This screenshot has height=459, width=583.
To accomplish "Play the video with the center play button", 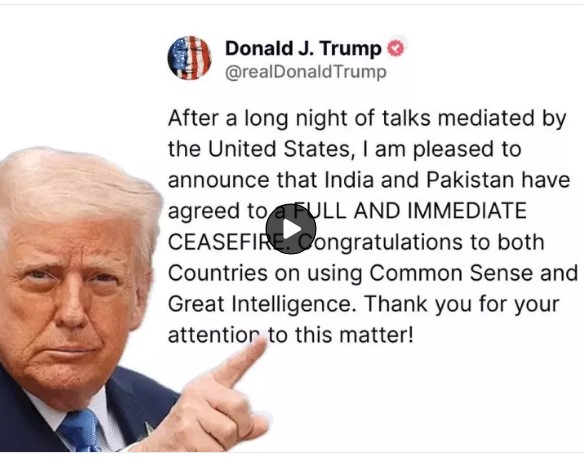I will click(291, 229).
